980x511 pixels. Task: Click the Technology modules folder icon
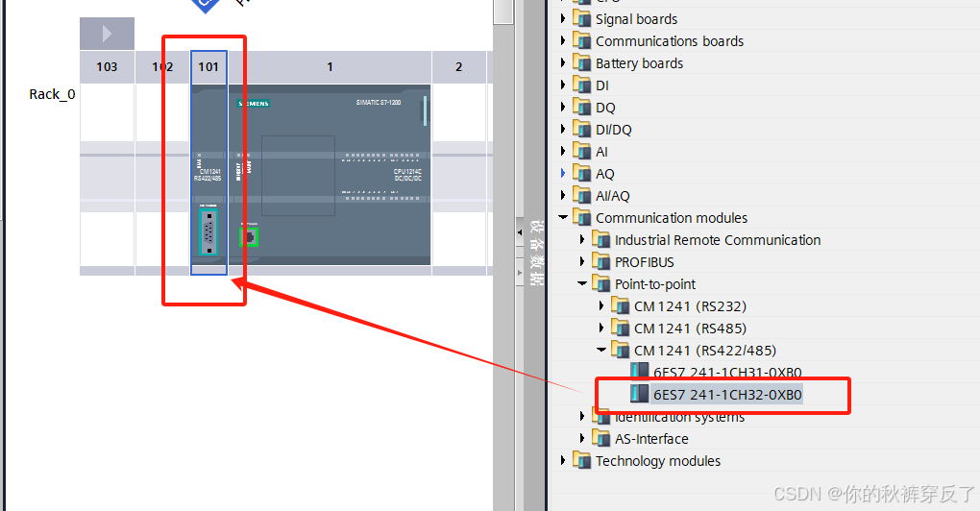click(x=581, y=460)
